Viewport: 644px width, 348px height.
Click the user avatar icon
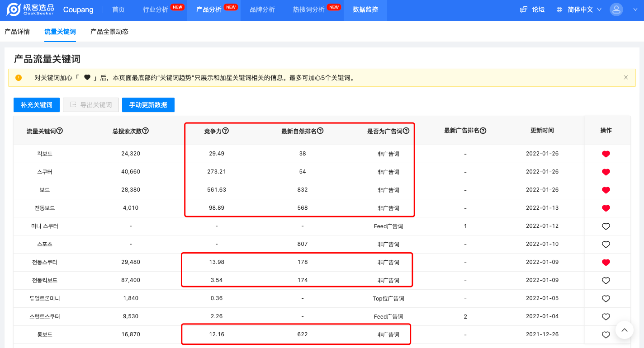pos(616,9)
